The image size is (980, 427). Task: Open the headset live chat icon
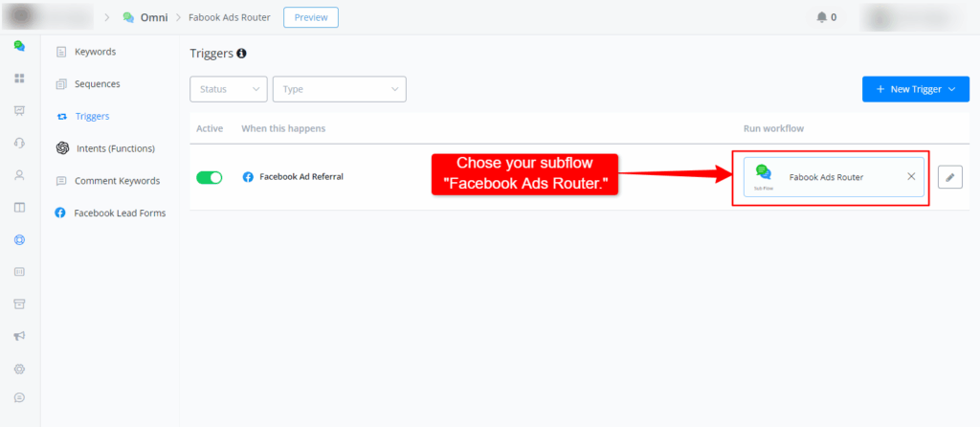[19, 143]
